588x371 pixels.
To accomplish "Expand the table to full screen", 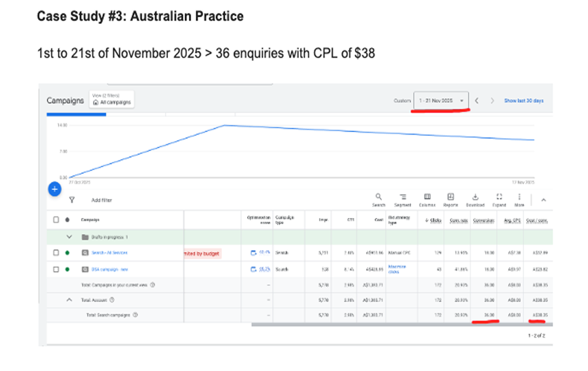I will tap(499, 200).
